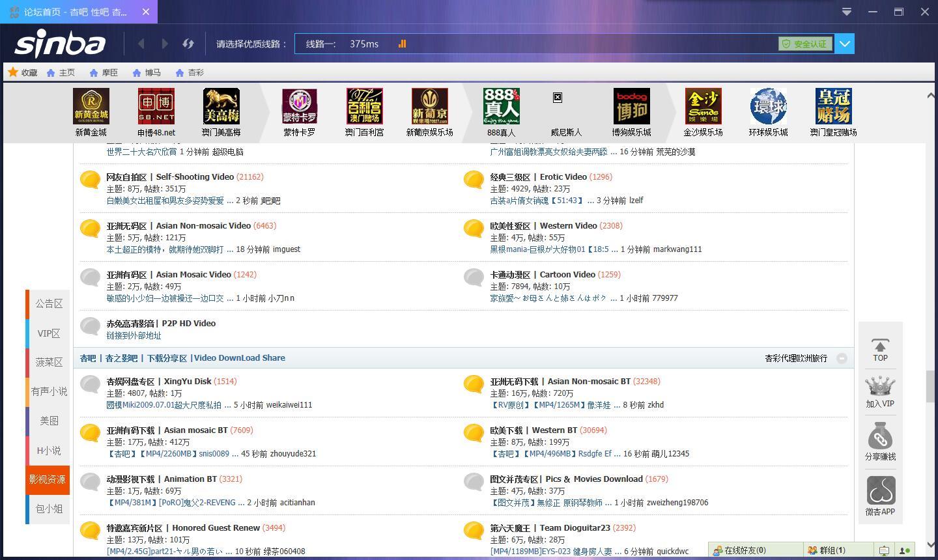Click the 安全认证 security badge
The width and height of the screenshot is (938, 560).
point(805,44)
